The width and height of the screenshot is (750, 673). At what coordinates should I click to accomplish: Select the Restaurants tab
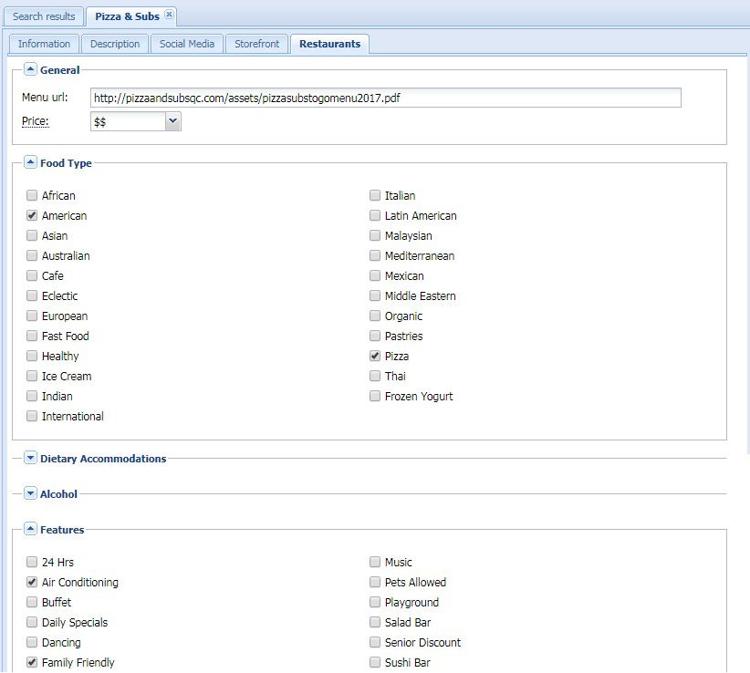click(330, 44)
